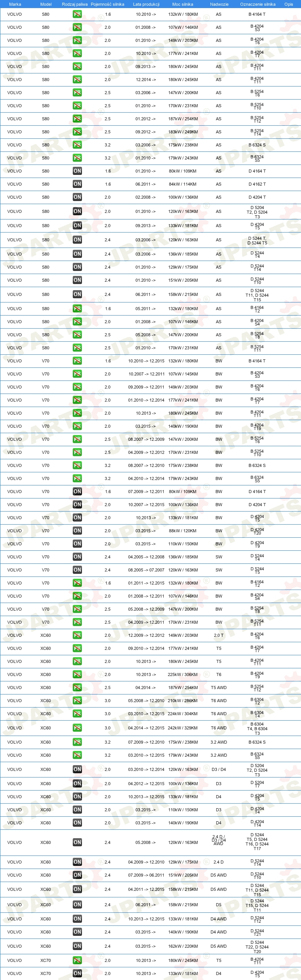Viewport: 301px width, 980px height.
Task: Select the engine code D 4162 T cell
Action: click(x=257, y=184)
